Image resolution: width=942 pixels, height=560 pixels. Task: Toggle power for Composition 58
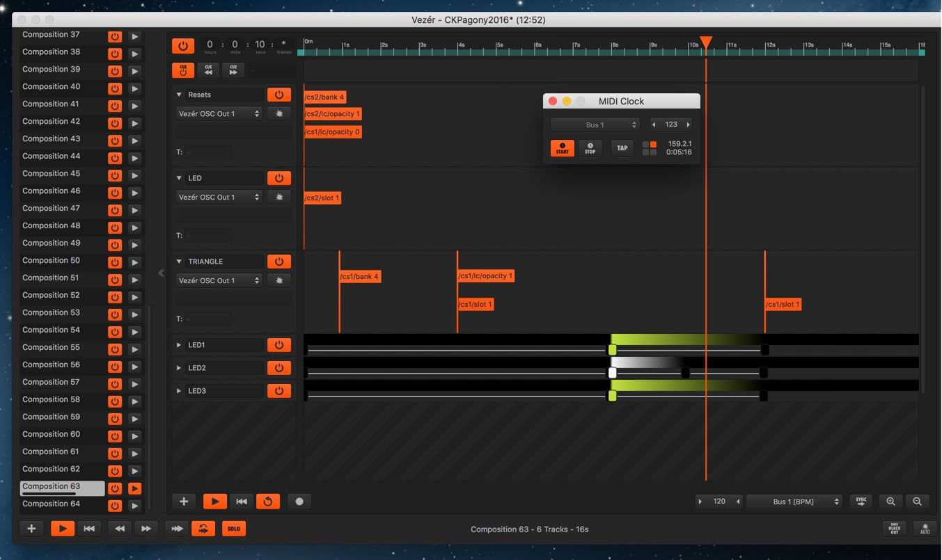115,401
